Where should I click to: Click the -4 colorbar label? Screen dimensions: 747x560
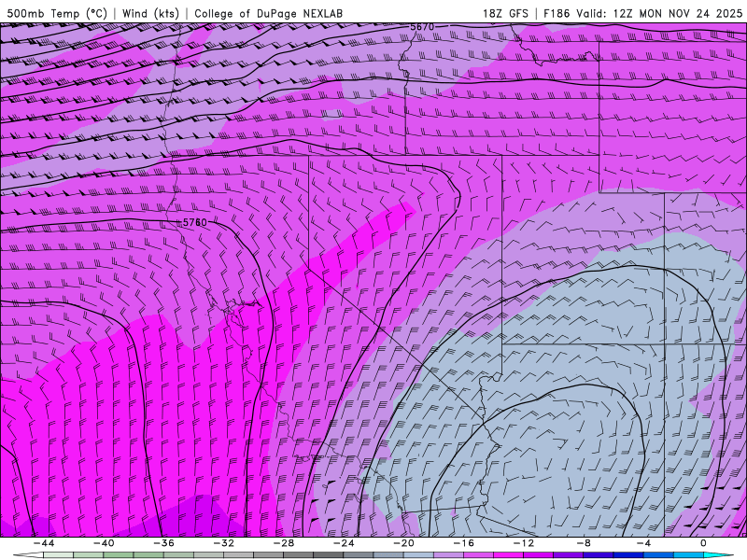tap(643, 543)
